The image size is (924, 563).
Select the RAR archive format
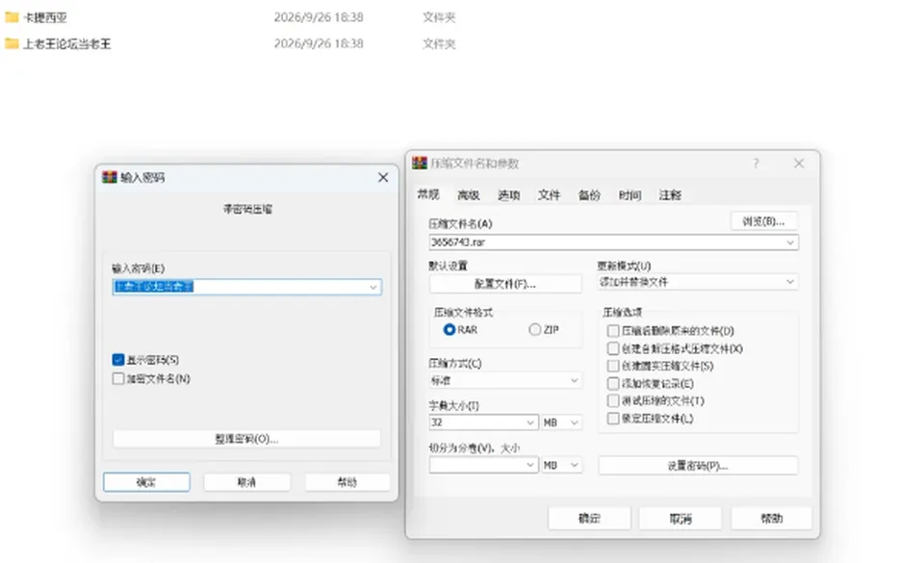click(x=449, y=330)
